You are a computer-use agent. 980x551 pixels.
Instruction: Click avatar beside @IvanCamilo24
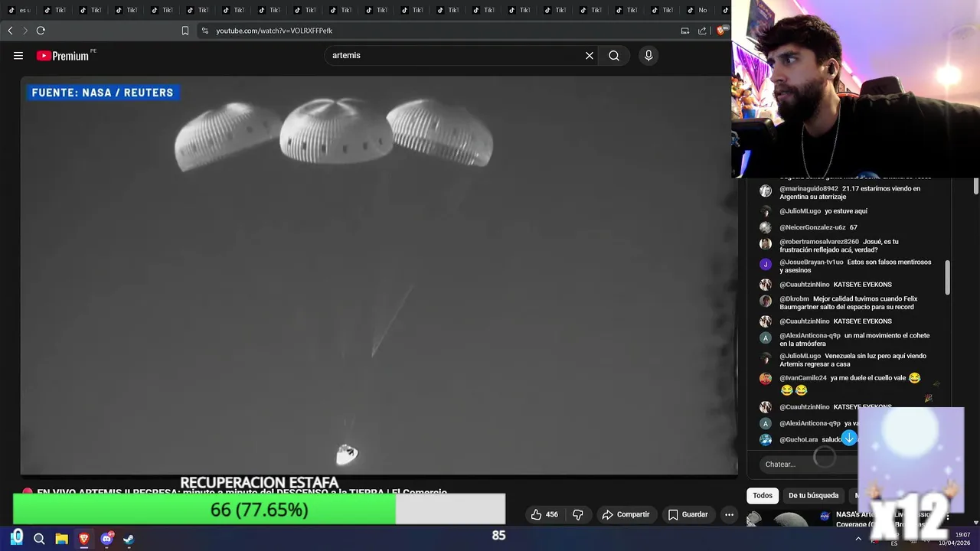click(766, 378)
